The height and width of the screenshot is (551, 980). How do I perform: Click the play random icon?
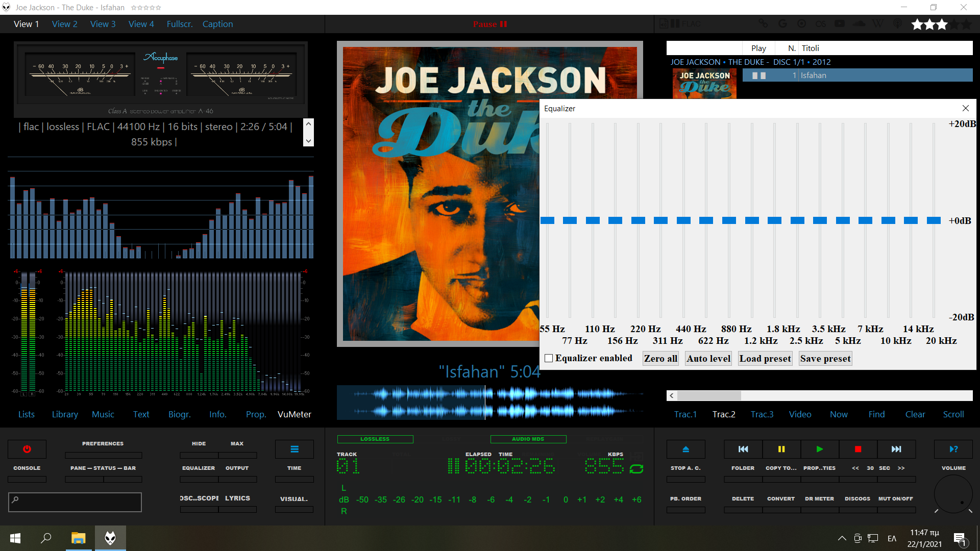[x=953, y=449]
